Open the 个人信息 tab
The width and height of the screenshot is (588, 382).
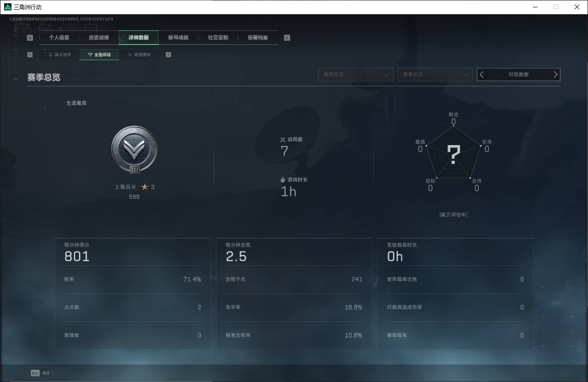[59, 38]
